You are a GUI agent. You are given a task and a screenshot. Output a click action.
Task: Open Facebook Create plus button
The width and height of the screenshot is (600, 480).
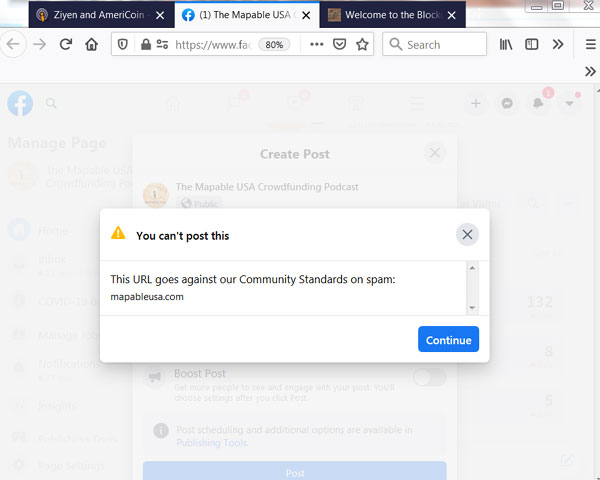[476, 103]
